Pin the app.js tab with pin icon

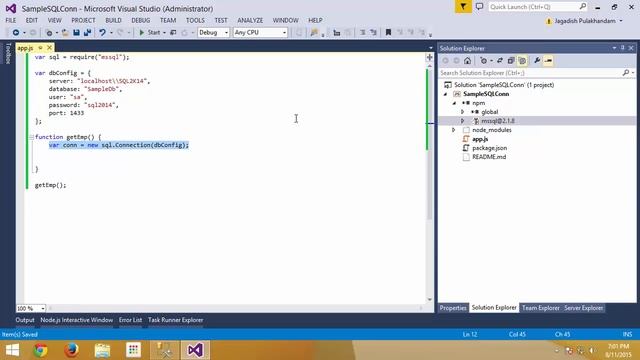[40, 48]
